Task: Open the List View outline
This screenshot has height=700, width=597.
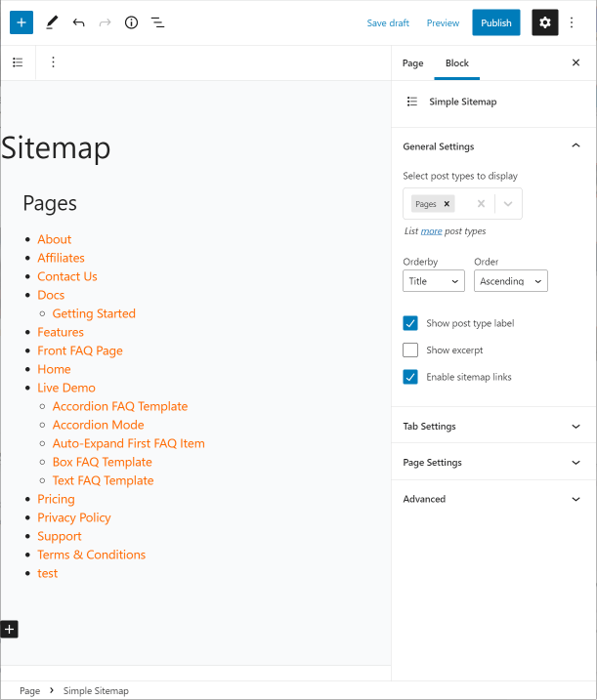Action: [157, 22]
